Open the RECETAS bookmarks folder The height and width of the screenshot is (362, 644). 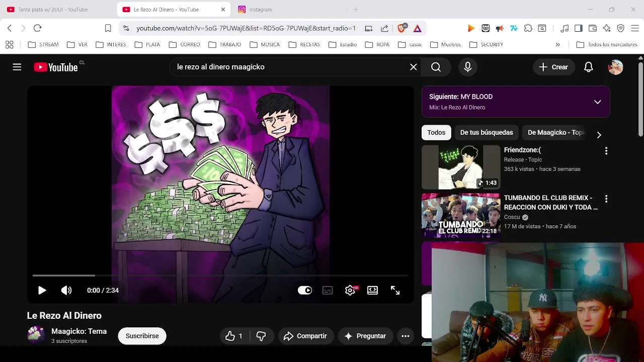pyautogui.click(x=304, y=45)
